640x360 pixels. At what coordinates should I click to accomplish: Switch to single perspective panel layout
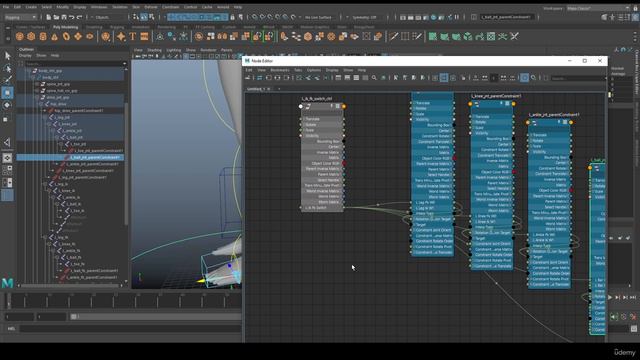[x=7, y=158]
